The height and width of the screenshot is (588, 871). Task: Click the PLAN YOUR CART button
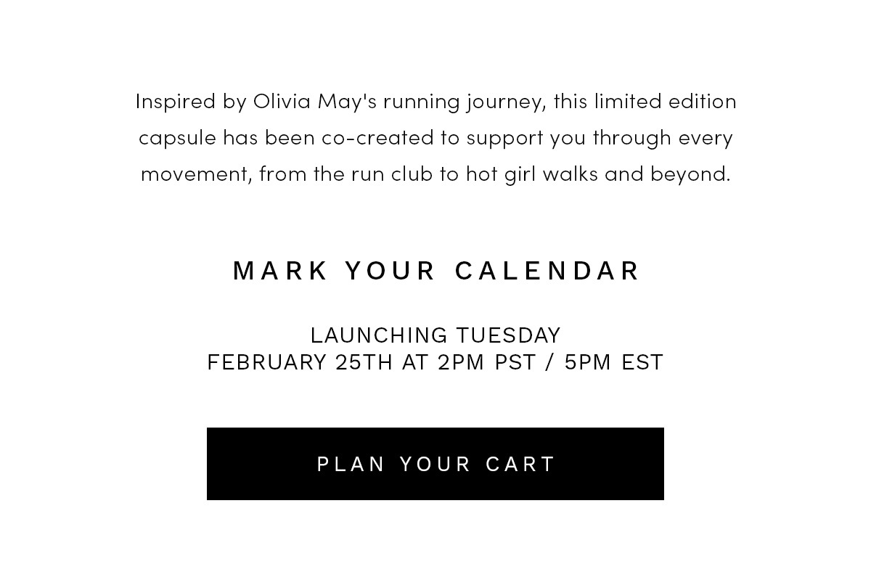tap(435, 464)
